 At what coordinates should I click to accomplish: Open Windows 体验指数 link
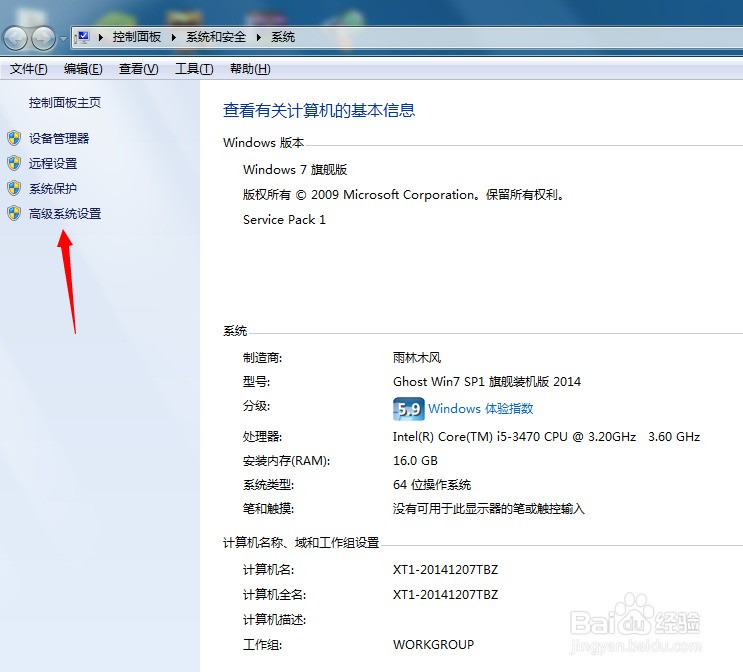pos(480,409)
